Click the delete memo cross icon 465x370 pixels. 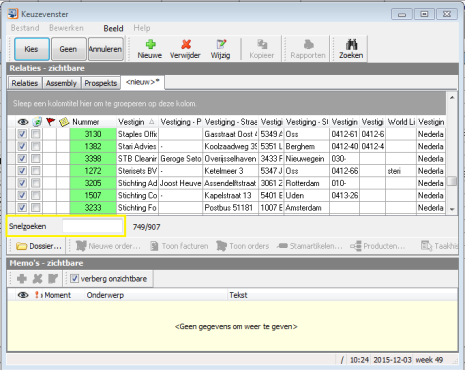(x=37, y=278)
